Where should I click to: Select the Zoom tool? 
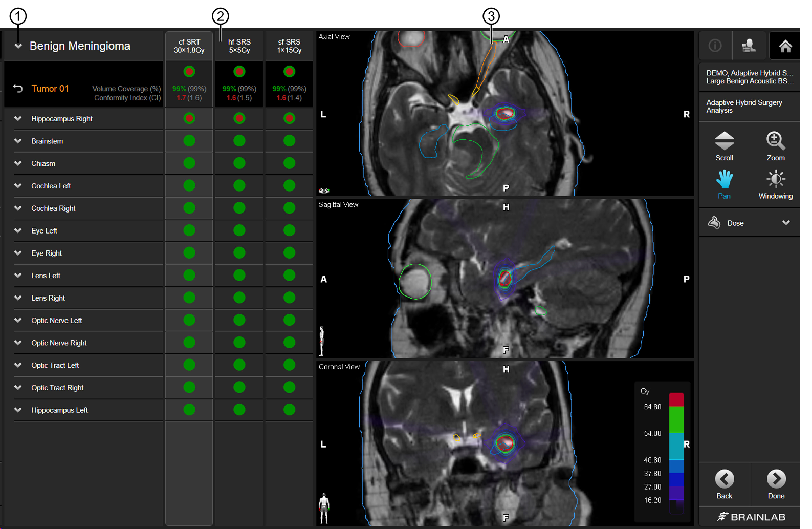click(x=775, y=146)
